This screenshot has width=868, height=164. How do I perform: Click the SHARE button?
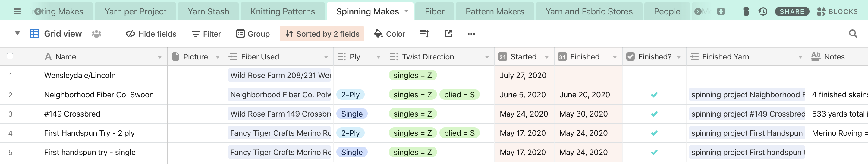coord(792,12)
